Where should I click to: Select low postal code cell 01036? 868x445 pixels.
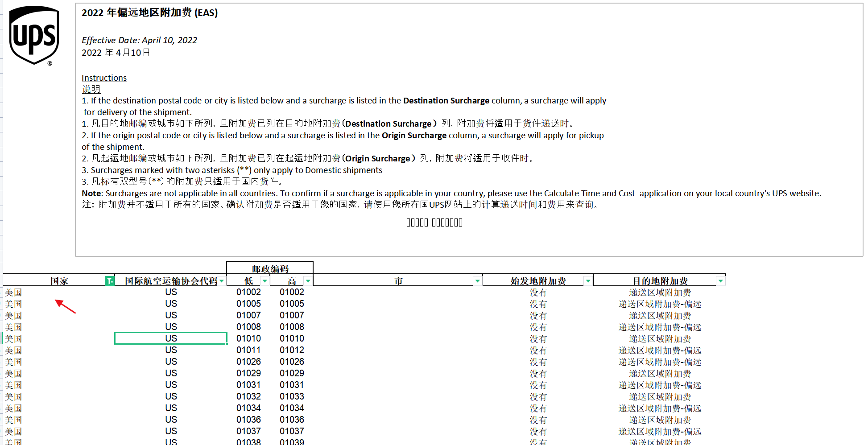click(248, 420)
